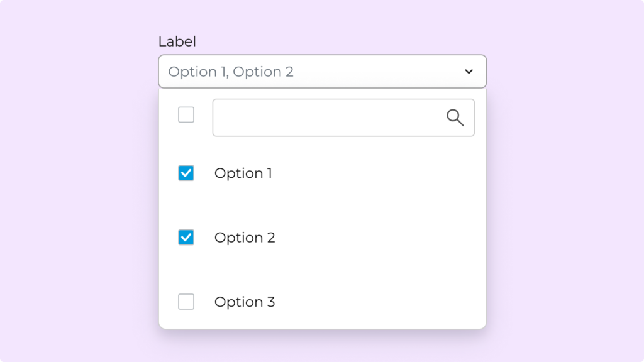The height and width of the screenshot is (362, 644).
Task: Uncheck the Option 1 checkbox
Action: [x=186, y=173]
